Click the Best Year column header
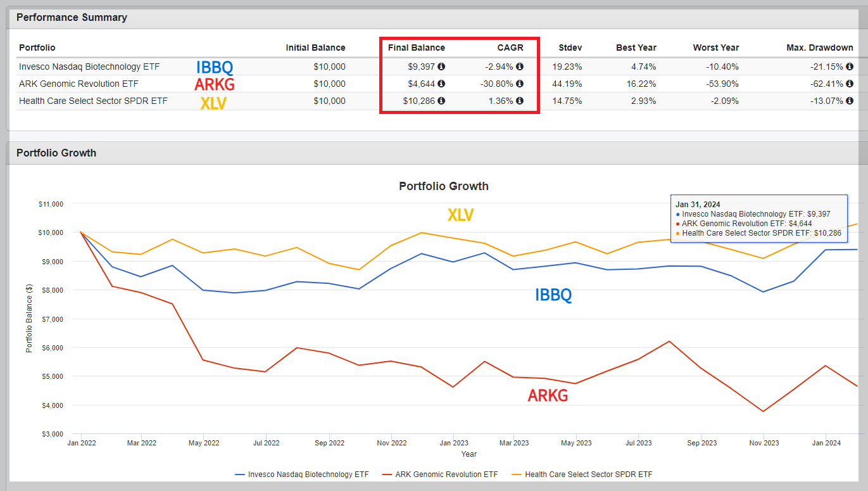The image size is (868, 491). 636,48
